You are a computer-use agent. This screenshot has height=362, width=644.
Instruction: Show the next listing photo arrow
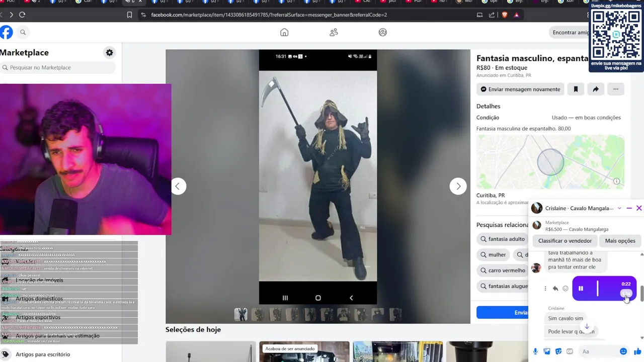click(x=458, y=186)
